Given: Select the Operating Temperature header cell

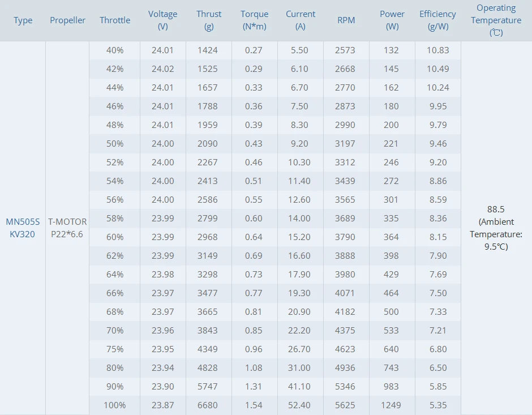Looking at the screenshot, I should pyautogui.click(x=496, y=20).
